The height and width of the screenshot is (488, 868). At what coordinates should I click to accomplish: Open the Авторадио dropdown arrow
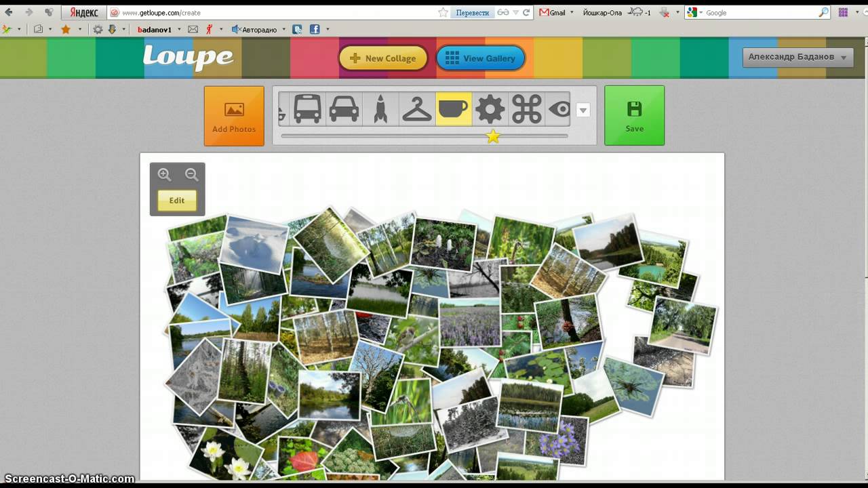(283, 29)
